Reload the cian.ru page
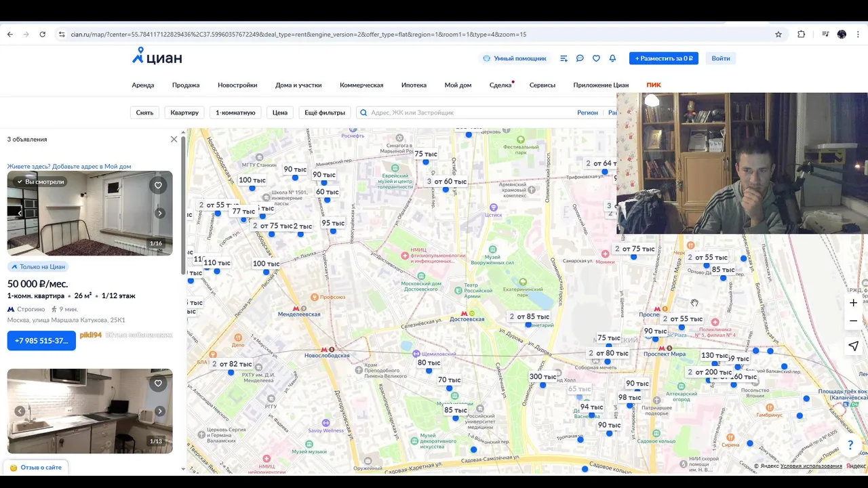This screenshot has height=488, width=868. click(x=42, y=34)
